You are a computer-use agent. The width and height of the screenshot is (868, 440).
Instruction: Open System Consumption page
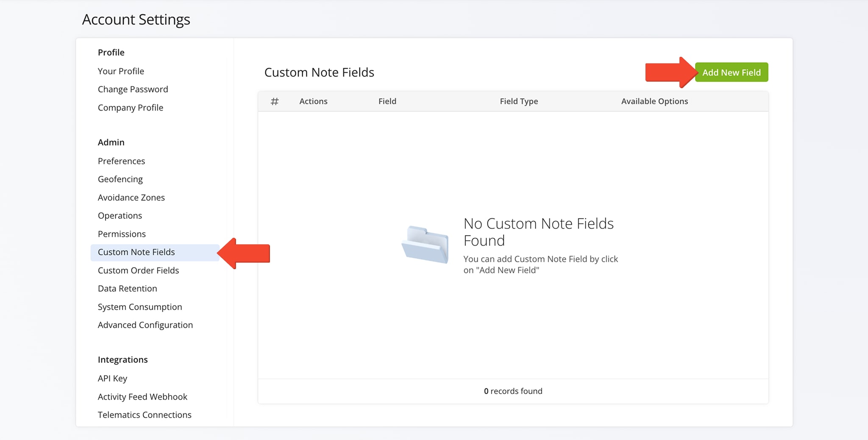pos(140,307)
